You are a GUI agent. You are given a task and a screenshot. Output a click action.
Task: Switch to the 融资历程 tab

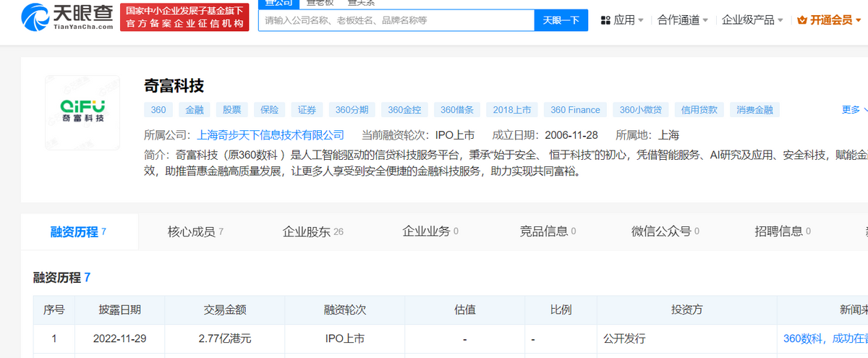click(x=78, y=231)
